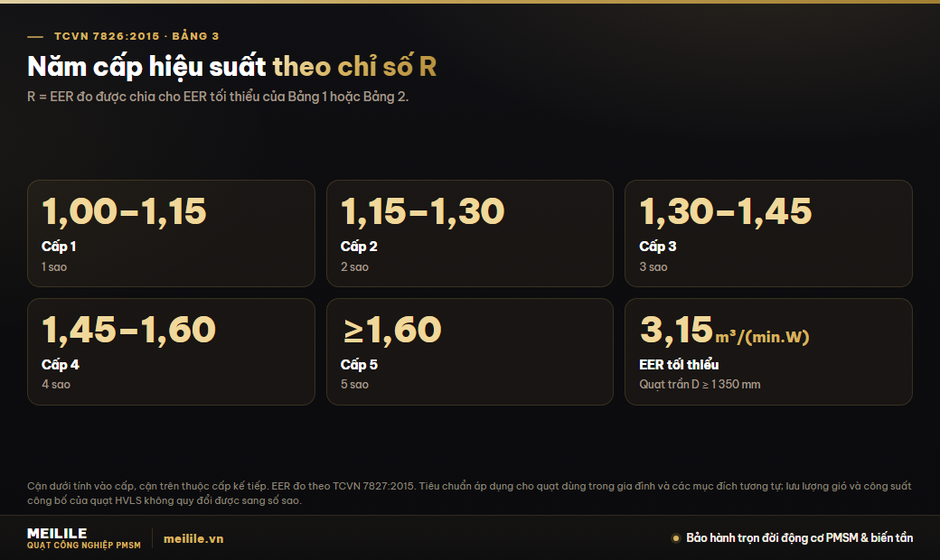Click the TCVN 7826:2015 · BẢNG 3 label

click(x=136, y=36)
